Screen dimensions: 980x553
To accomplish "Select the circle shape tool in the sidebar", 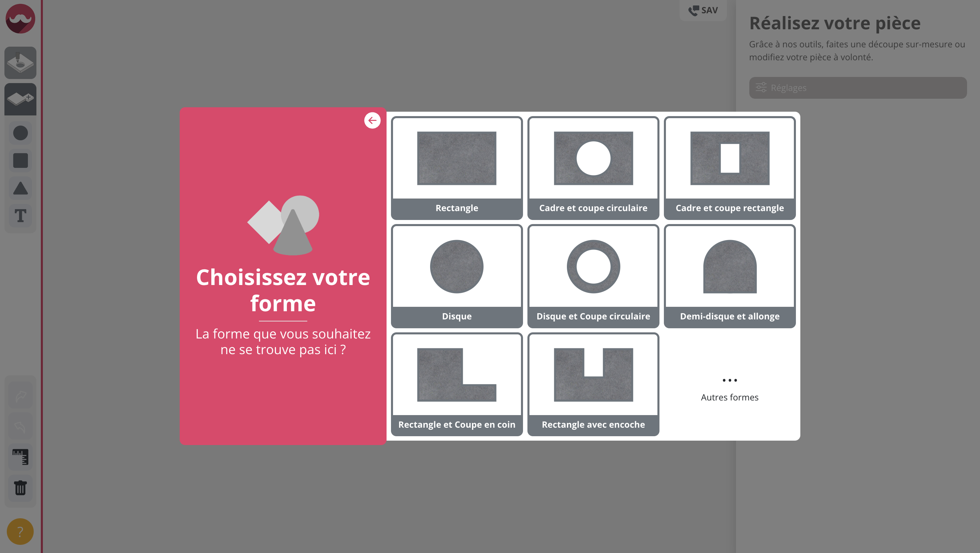I will point(20,133).
